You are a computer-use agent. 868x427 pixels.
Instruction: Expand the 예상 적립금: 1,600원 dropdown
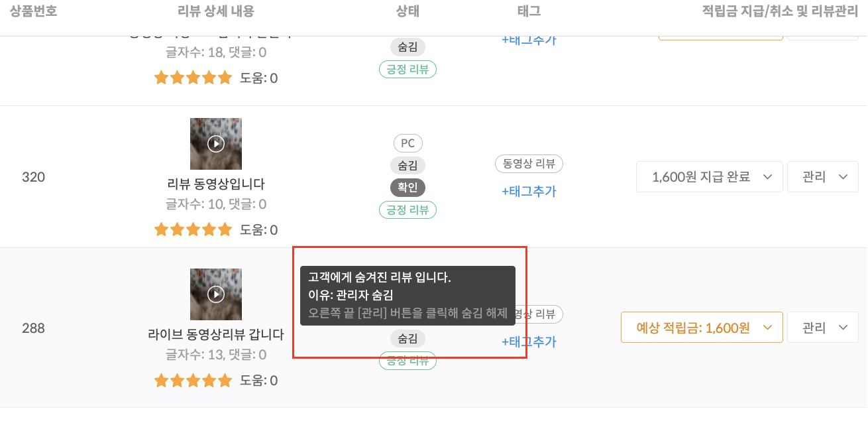[x=702, y=327]
